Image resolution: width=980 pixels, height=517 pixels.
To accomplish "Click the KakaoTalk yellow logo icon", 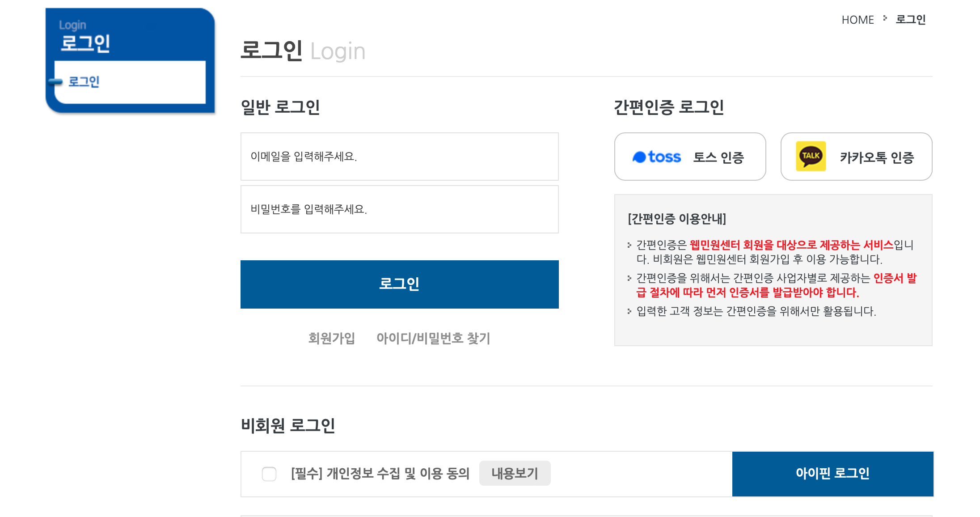I will pos(811,157).
